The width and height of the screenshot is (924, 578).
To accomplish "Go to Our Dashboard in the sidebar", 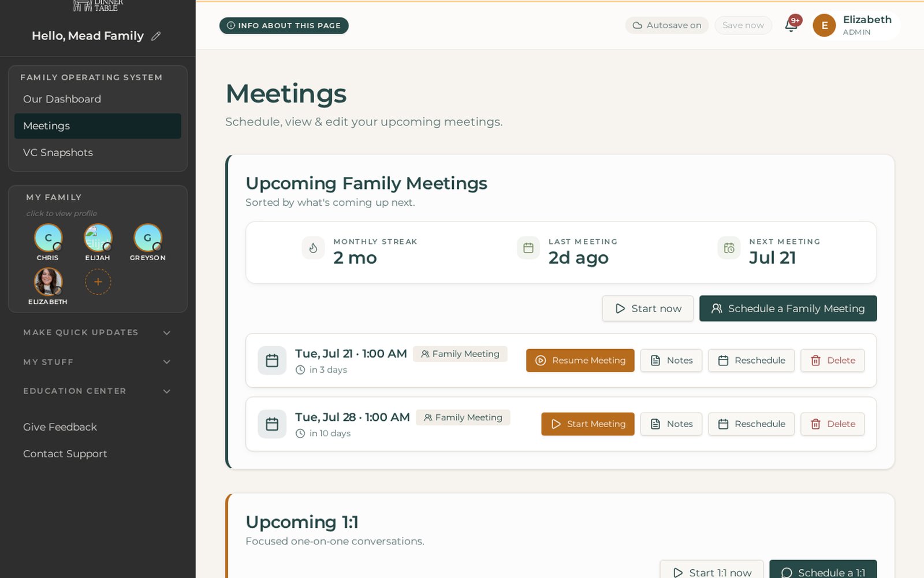I will pos(98,99).
